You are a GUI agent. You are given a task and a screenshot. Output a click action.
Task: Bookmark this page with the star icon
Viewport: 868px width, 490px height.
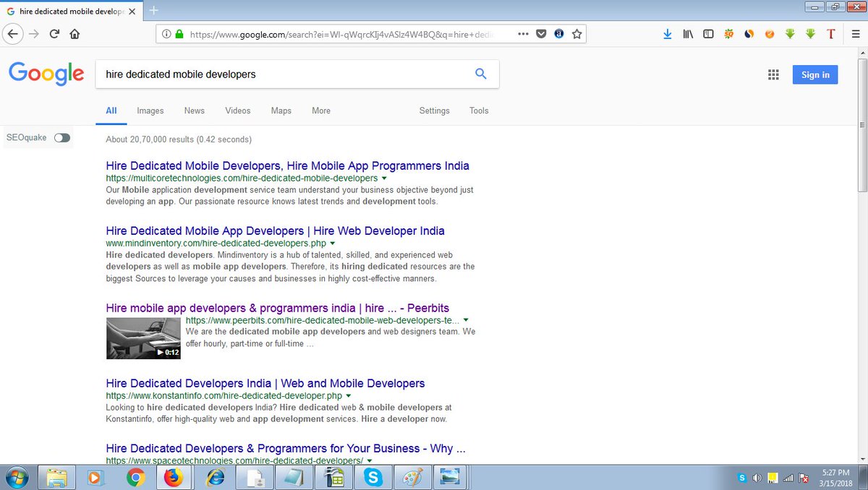[576, 34]
